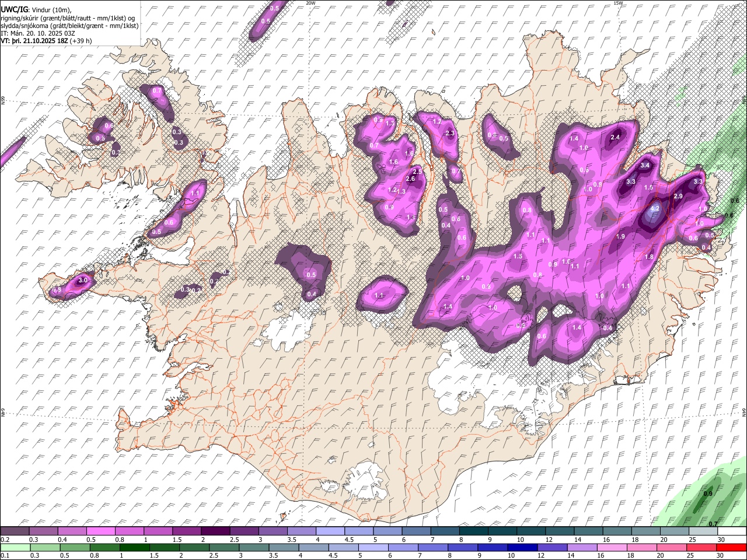Pick rain scale swatch between 7 and 8
The height and width of the screenshot is (560, 747).
433,547
